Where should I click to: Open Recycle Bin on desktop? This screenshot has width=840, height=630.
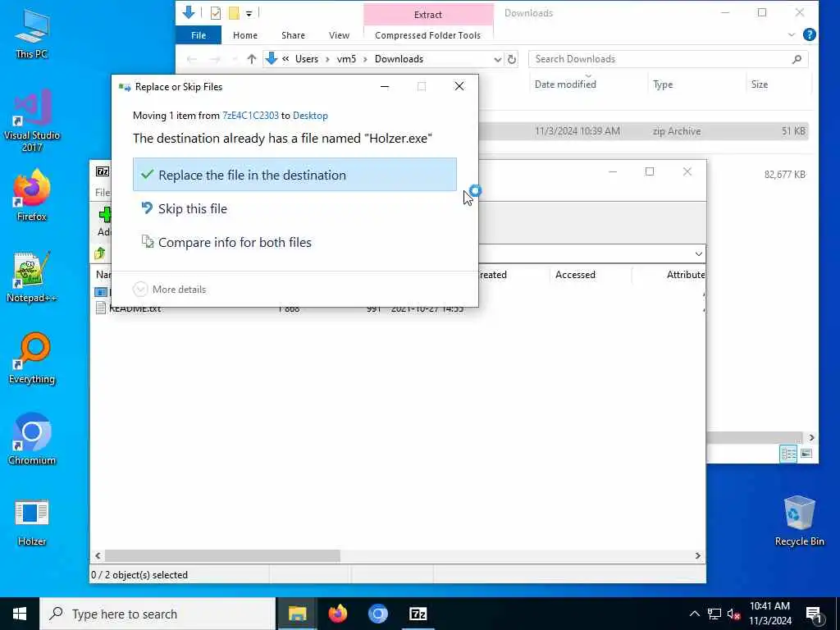pos(799,521)
